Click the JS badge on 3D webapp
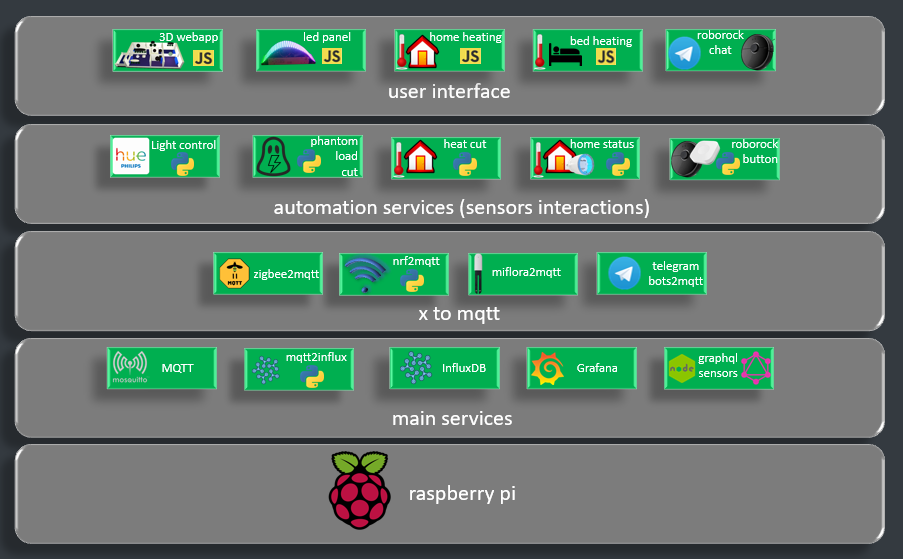903x559 pixels. pyautogui.click(x=203, y=58)
